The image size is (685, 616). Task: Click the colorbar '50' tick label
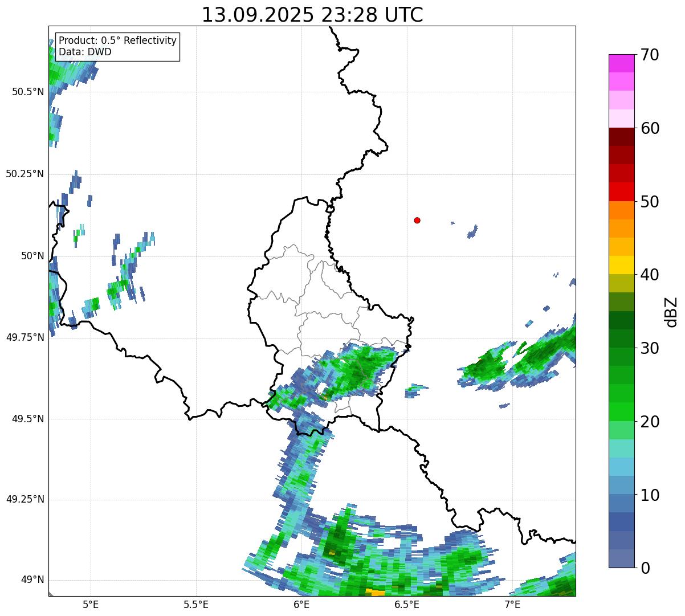[650, 202]
